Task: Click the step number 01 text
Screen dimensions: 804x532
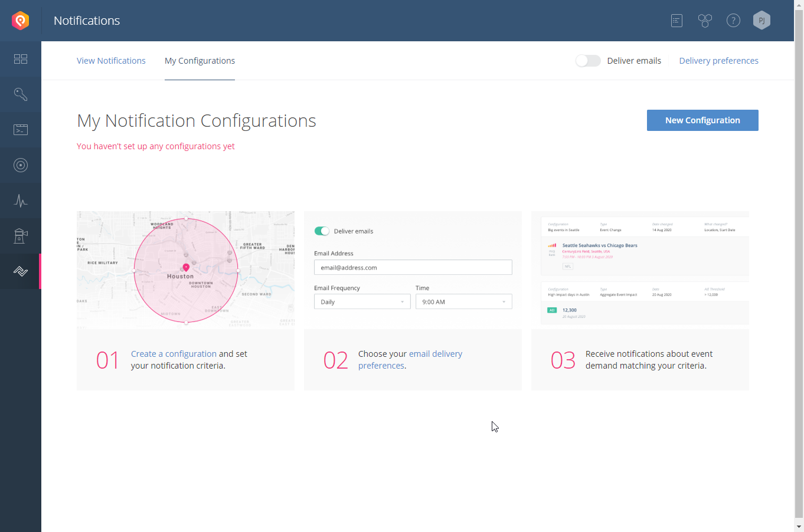Action: (108, 360)
